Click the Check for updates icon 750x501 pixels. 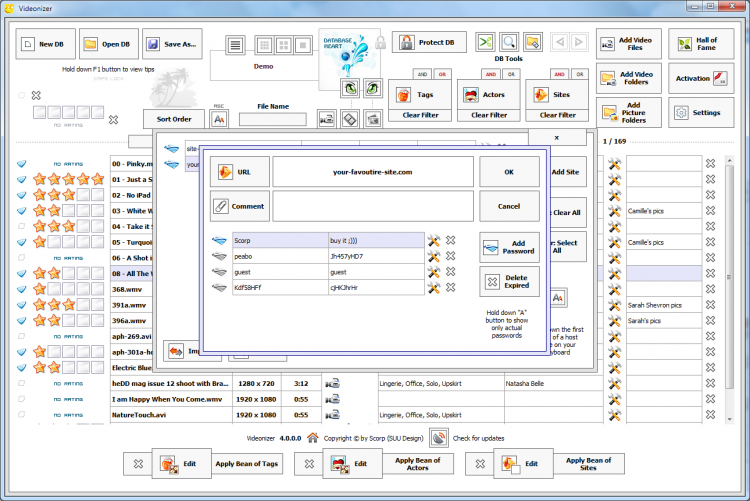tap(438, 438)
